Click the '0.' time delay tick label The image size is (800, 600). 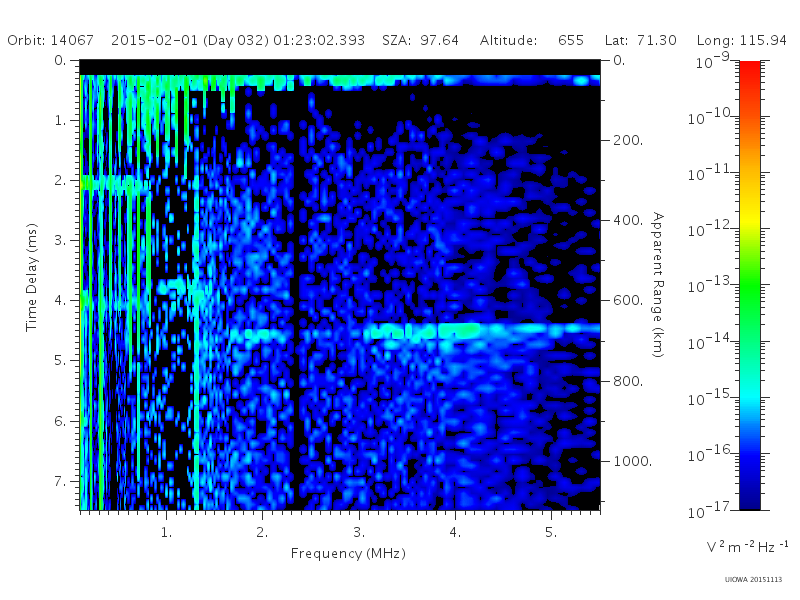60,60
